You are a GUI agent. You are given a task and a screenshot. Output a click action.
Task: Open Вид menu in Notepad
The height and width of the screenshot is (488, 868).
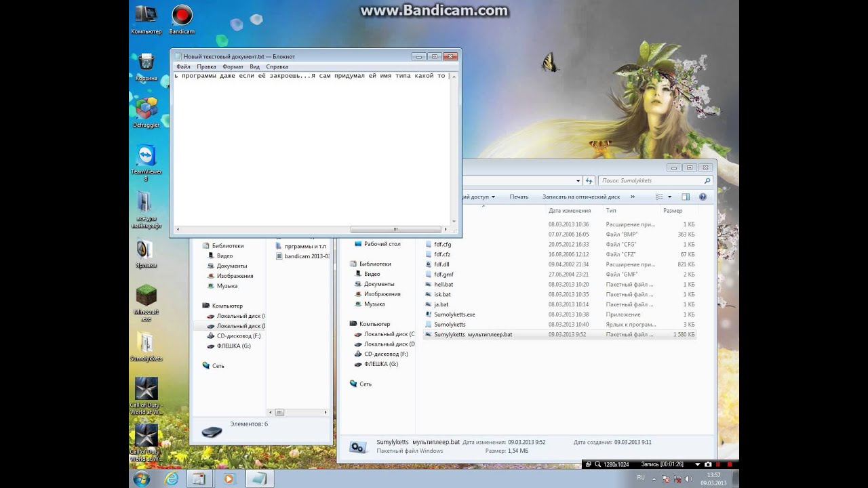point(254,66)
